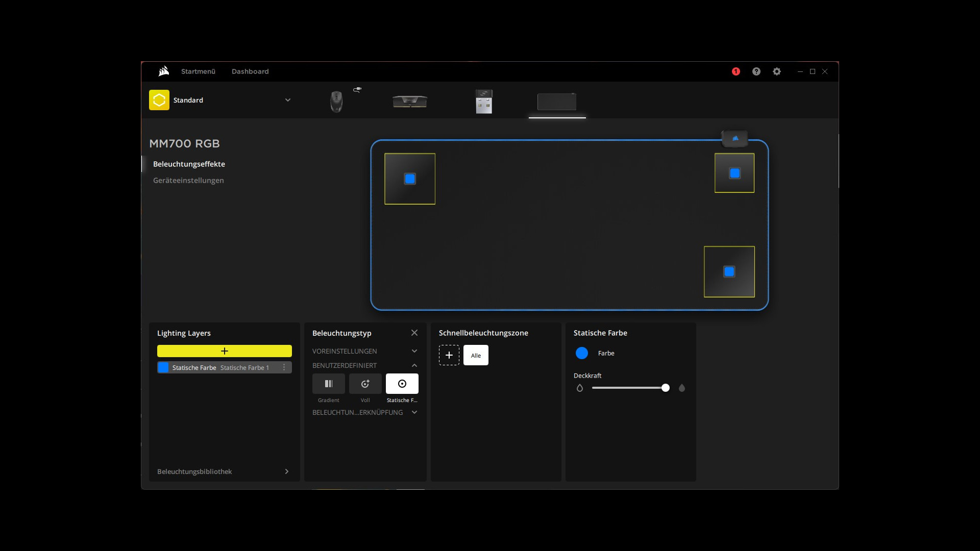Open the Geräteeinstellungen section
Image resolution: width=980 pixels, height=551 pixels.
click(x=188, y=180)
